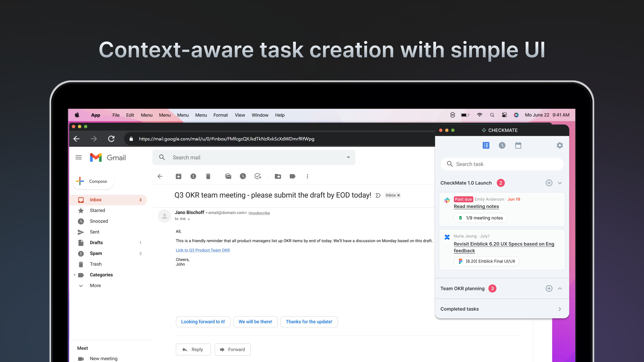This screenshot has height=362, width=644.
Task: Collapse the CheckMate 1.0 Launch section
Action: tap(560, 183)
